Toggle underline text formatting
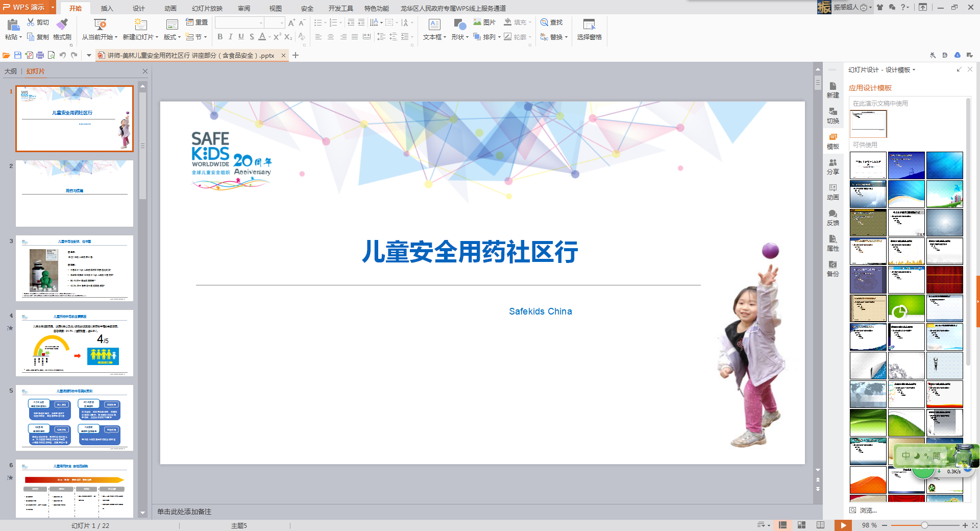980x531 pixels. click(241, 37)
